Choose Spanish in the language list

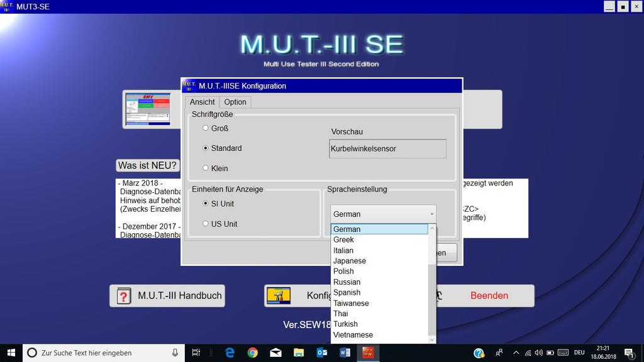coord(379,292)
